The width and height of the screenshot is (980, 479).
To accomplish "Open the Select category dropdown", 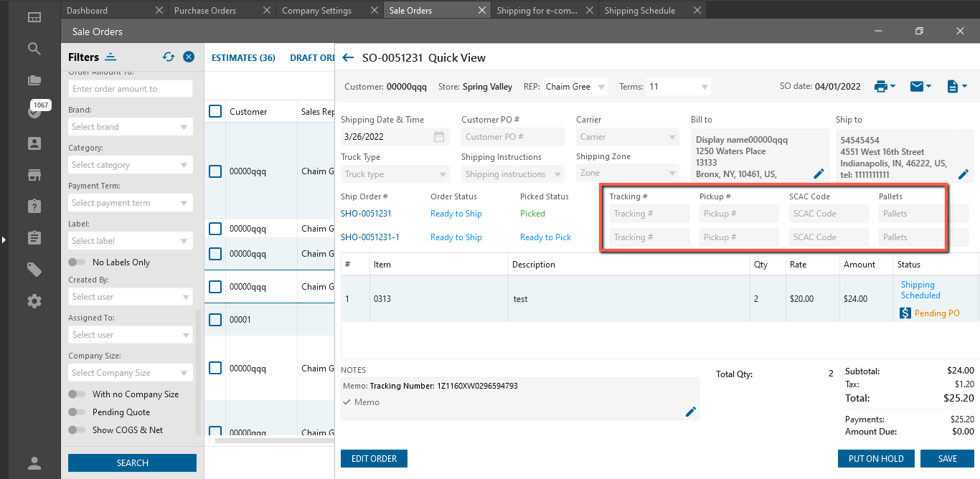I will click(131, 165).
